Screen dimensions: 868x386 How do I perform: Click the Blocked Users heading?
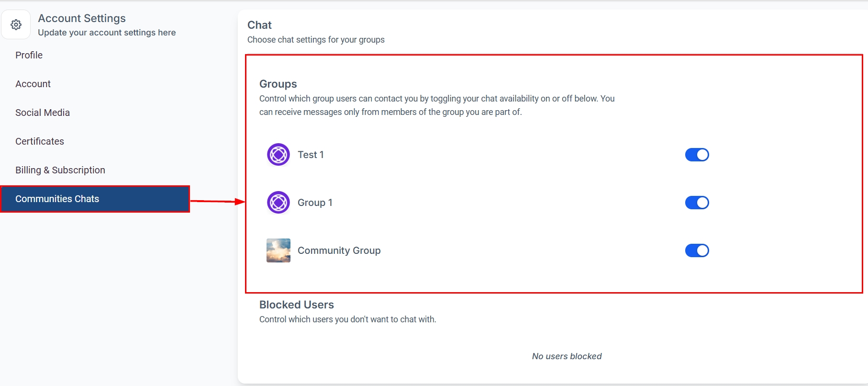tap(297, 305)
